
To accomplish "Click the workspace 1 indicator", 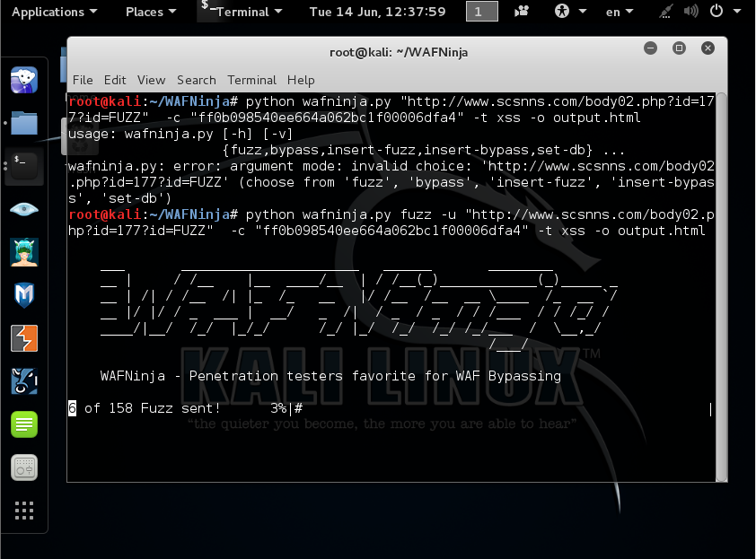I will [x=481, y=12].
